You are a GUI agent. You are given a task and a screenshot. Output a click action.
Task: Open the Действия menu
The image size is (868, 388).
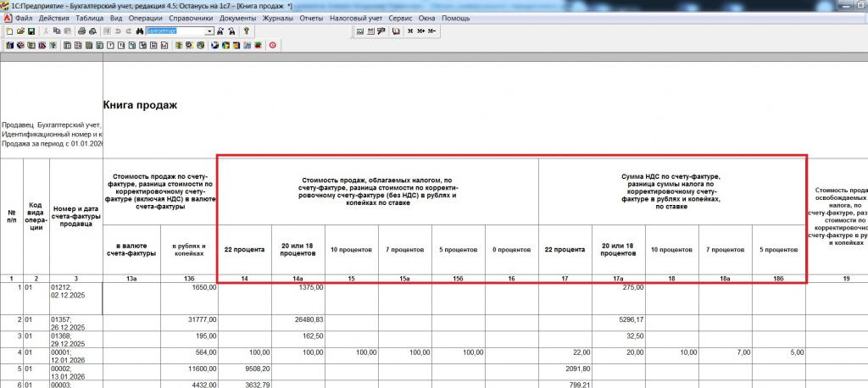pos(53,19)
